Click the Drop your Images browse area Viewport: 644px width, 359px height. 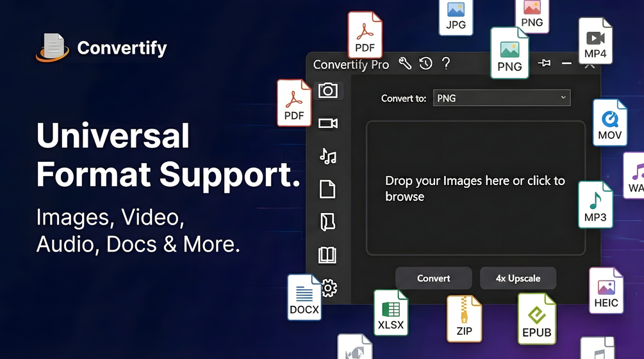click(x=475, y=188)
